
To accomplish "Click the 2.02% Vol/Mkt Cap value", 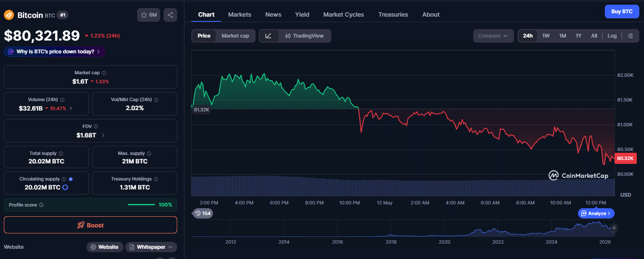I will 135,108.
